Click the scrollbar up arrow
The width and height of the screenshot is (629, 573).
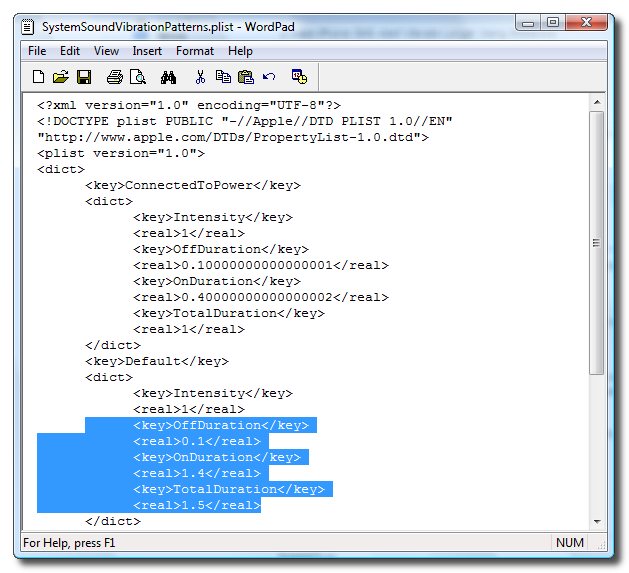[x=597, y=102]
